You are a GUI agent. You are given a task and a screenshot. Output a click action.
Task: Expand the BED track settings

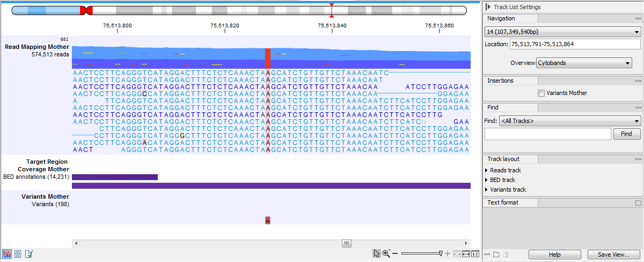(486, 180)
